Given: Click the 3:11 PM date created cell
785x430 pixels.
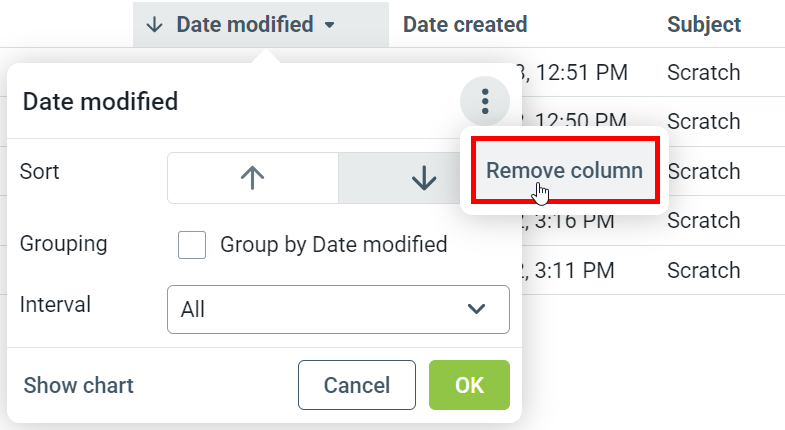Looking at the screenshot, I should click(x=580, y=270).
